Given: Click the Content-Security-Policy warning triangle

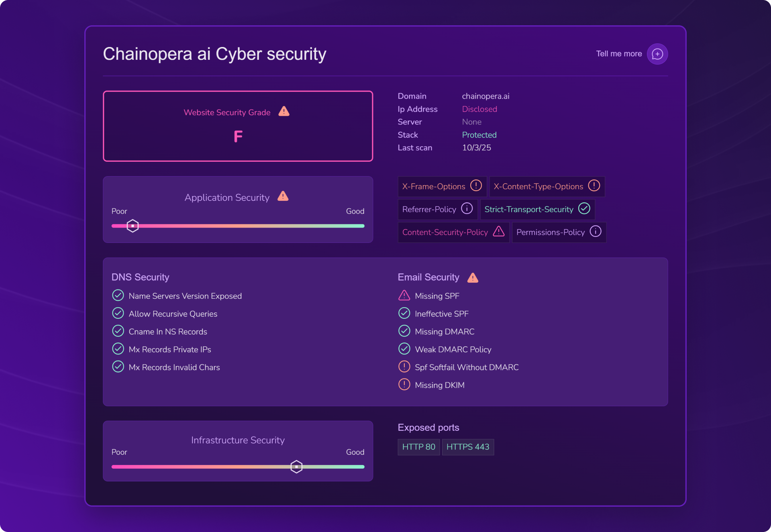Looking at the screenshot, I should [499, 231].
